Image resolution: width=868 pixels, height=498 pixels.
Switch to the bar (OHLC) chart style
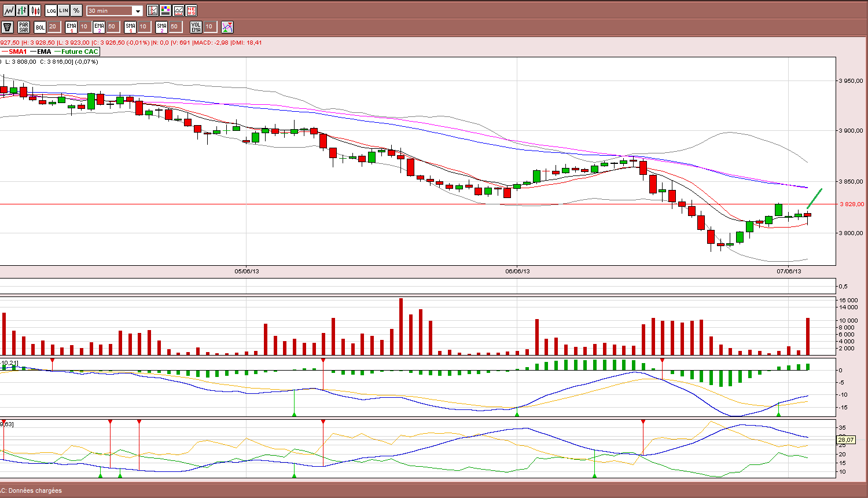click(x=22, y=10)
